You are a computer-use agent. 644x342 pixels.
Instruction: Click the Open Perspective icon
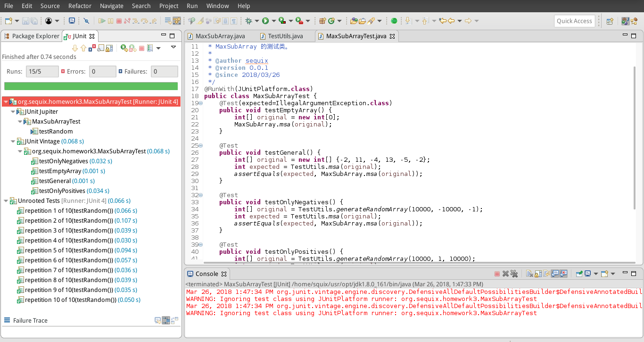pyautogui.click(x=610, y=21)
